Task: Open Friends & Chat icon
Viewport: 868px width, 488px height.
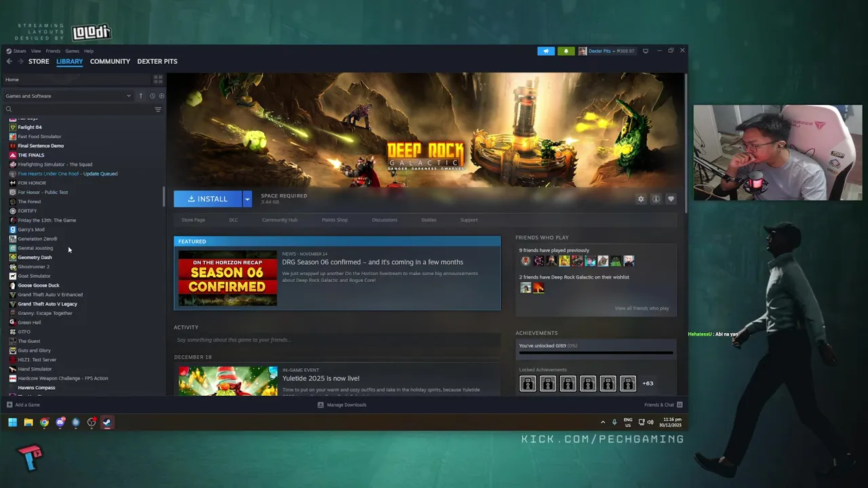Action: point(679,405)
